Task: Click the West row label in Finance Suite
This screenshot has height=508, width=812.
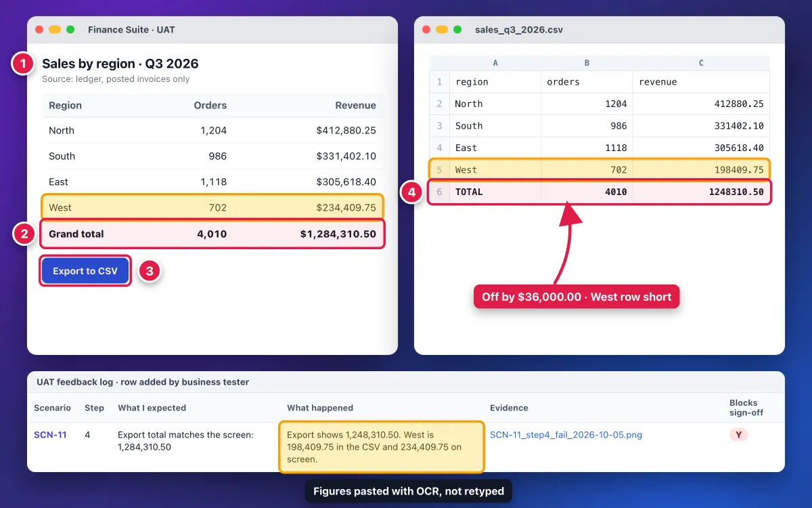Action: (x=60, y=208)
